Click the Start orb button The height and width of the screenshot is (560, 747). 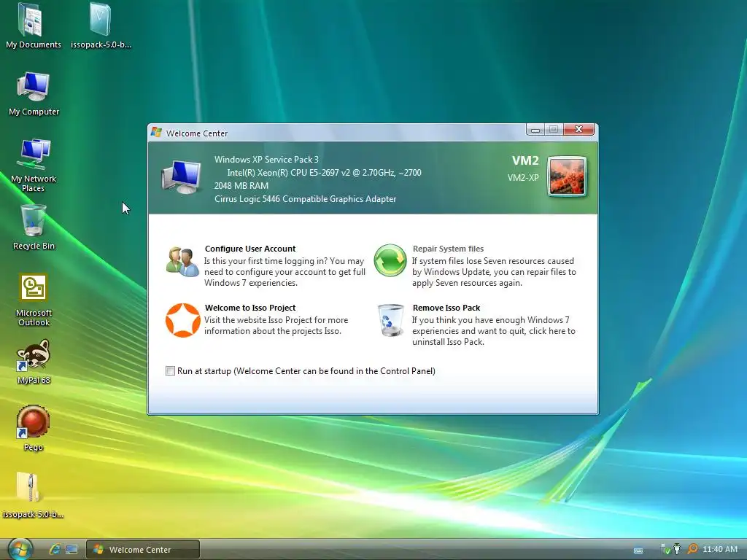pyautogui.click(x=20, y=549)
